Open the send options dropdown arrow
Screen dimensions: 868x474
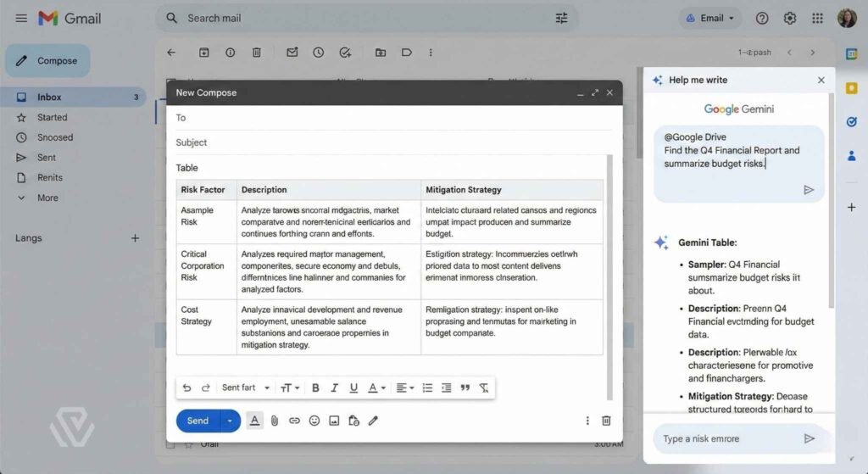coord(230,421)
